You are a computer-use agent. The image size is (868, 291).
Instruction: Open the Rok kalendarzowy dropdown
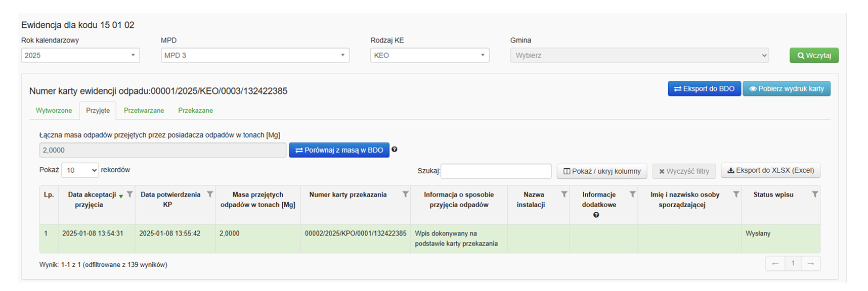tap(80, 56)
